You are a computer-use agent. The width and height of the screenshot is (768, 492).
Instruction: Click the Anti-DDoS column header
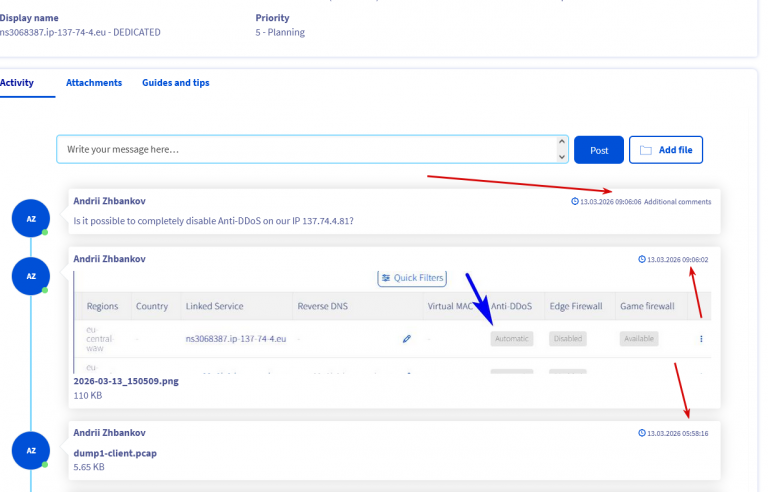coord(511,306)
